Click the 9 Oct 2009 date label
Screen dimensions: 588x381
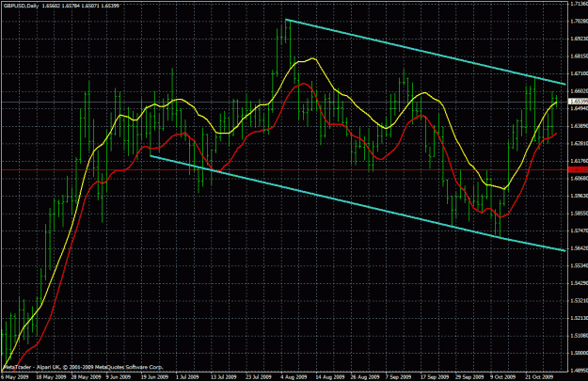click(503, 376)
